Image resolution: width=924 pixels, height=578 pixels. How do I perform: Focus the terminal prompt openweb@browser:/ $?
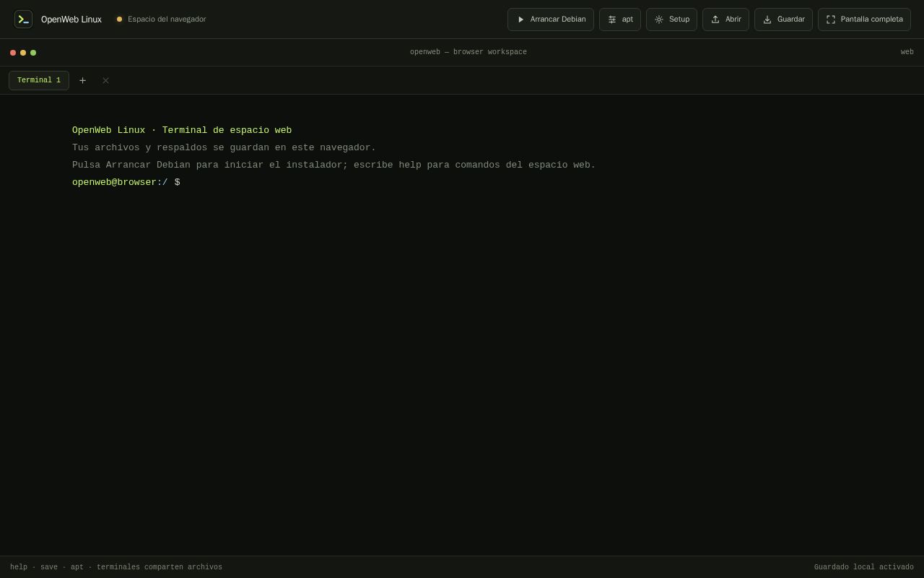126,182
